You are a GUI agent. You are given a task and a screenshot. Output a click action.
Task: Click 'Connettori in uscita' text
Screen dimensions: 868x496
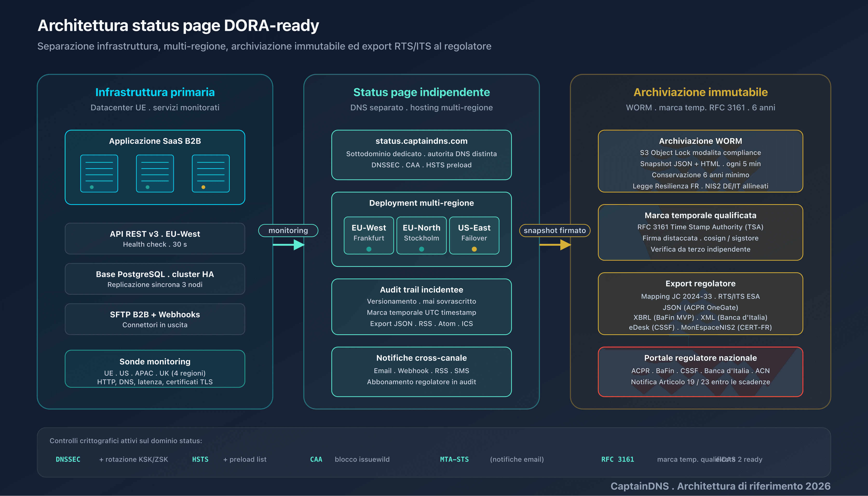coord(155,325)
